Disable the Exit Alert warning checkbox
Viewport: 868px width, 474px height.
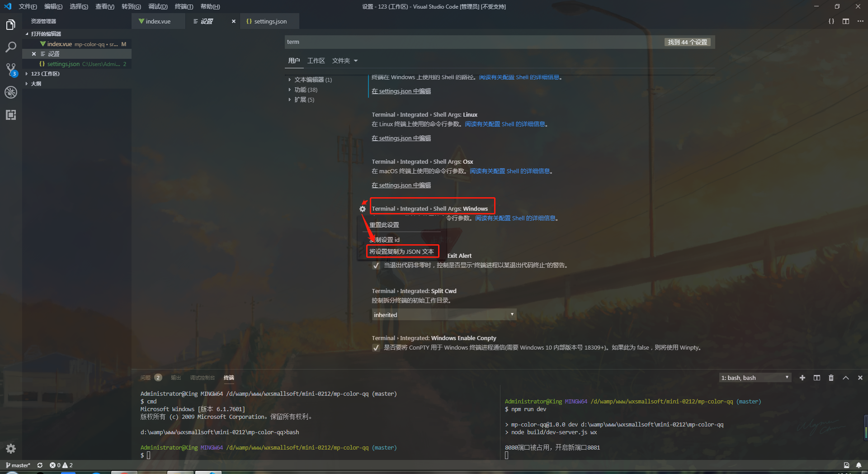[x=376, y=265]
